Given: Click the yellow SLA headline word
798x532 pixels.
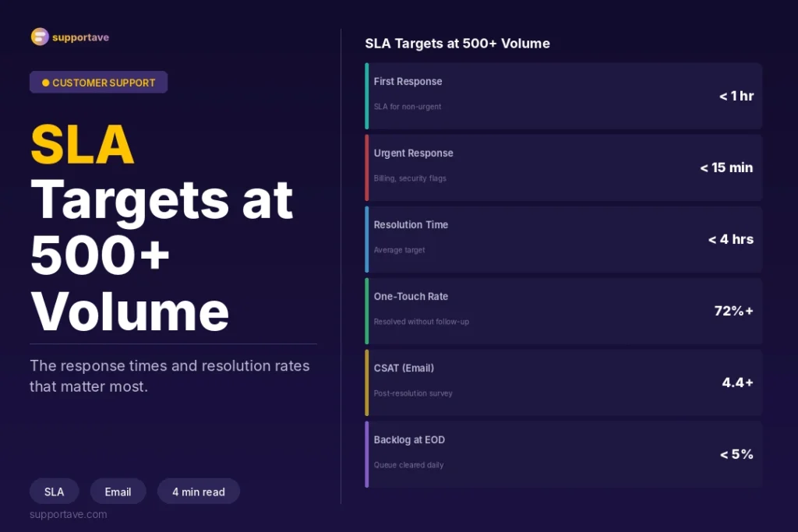Looking at the screenshot, I should (x=83, y=145).
